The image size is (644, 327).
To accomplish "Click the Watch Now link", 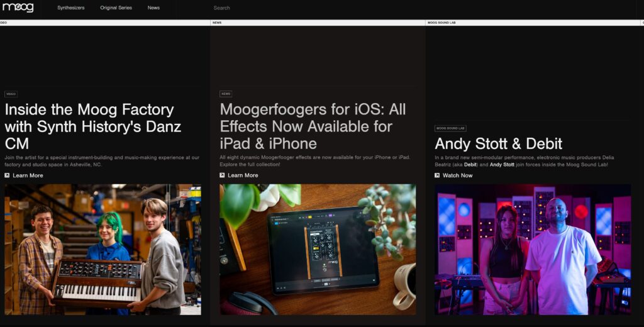I will pyautogui.click(x=458, y=175).
